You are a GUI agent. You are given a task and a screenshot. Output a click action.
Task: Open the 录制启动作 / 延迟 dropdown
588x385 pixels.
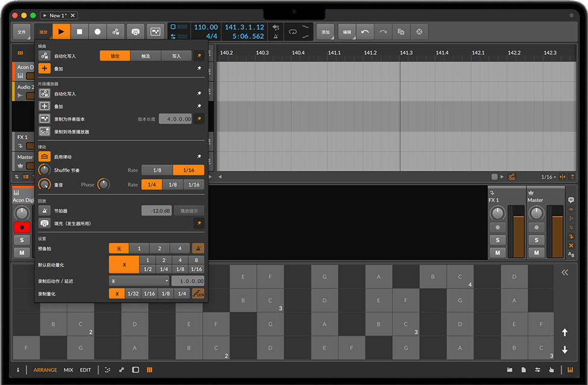(139, 281)
